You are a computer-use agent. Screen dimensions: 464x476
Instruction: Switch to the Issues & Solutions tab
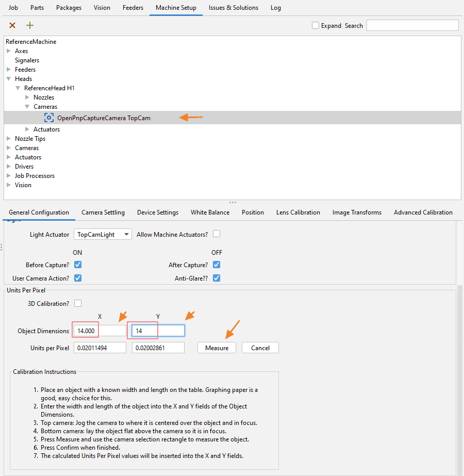(234, 8)
